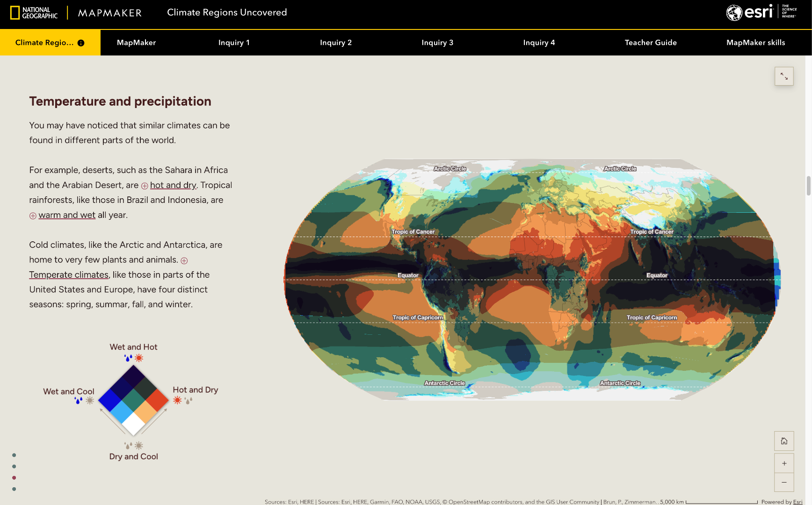Image resolution: width=812 pixels, height=505 pixels.
Task: Click the left Antarctic Circle label
Action: [444, 383]
